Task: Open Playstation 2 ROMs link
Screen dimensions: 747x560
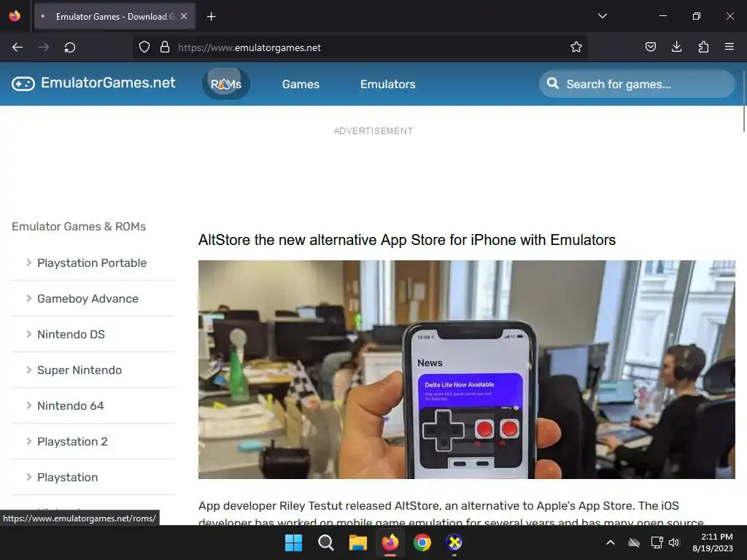Action: pos(72,441)
